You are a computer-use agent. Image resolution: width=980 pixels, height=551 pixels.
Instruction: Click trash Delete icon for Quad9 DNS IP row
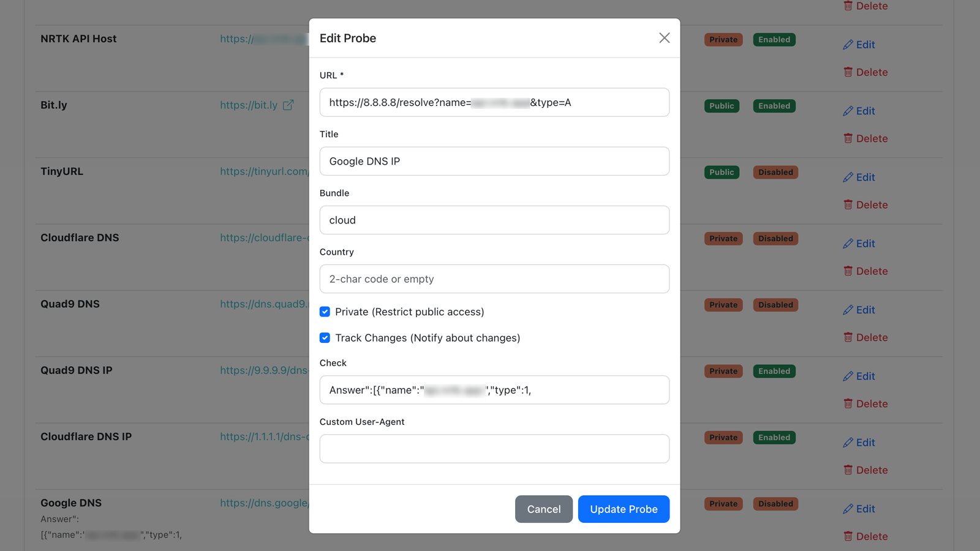848,404
